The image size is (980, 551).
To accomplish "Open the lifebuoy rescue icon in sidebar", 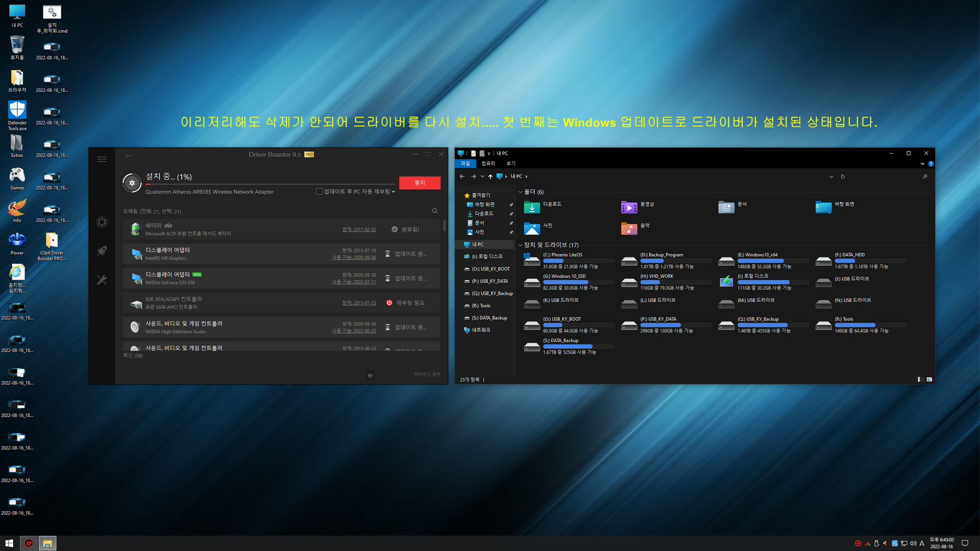I will click(102, 222).
